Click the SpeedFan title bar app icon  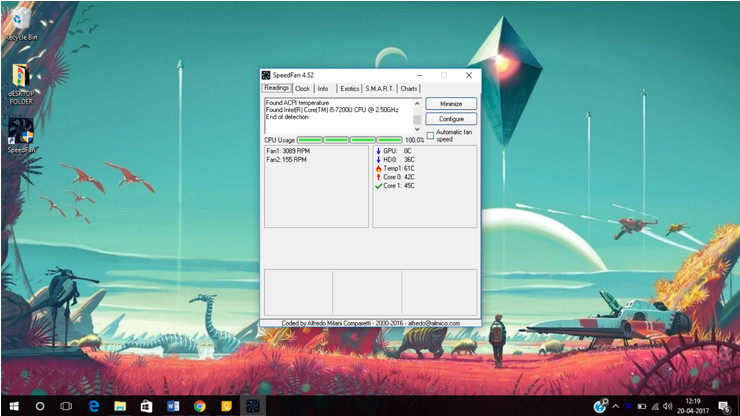coord(266,75)
